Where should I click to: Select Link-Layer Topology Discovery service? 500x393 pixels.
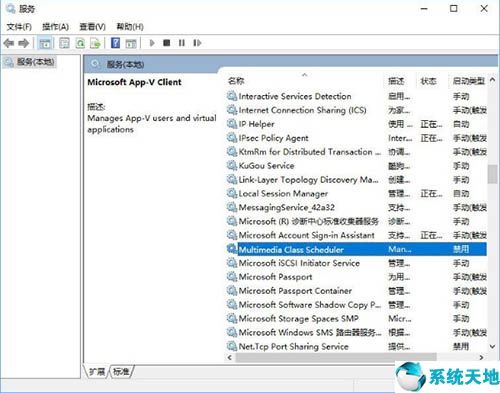(x=356, y=180)
